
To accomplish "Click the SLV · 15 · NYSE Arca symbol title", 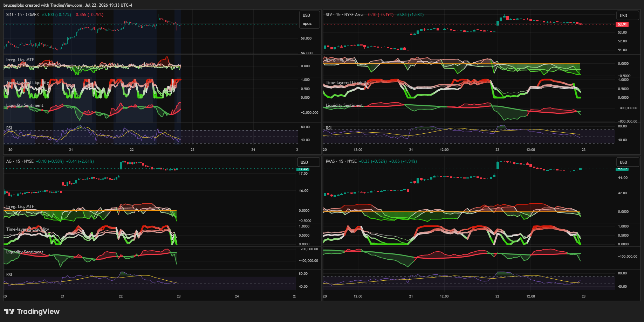I will pos(344,15).
